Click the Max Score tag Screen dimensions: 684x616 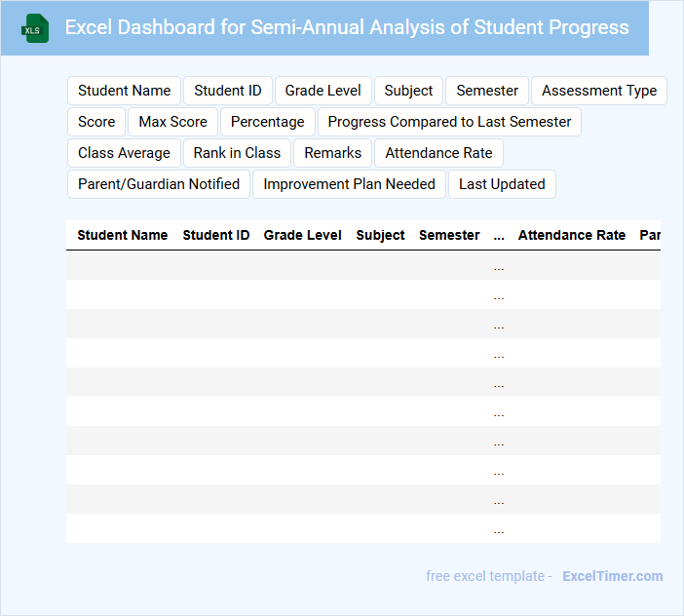pyautogui.click(x=173, y=122)
